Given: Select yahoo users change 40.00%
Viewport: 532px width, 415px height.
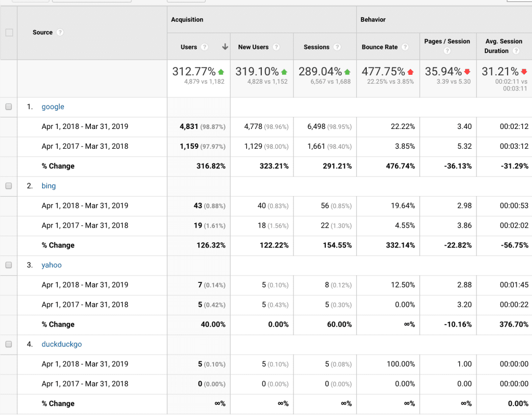Looking at the screenshot, I should [x=213, y=325].
